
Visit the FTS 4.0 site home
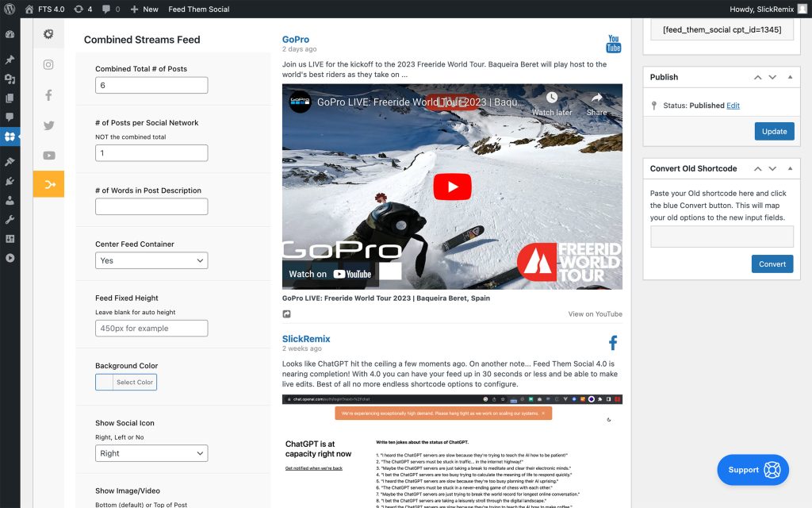coord(44,9)
